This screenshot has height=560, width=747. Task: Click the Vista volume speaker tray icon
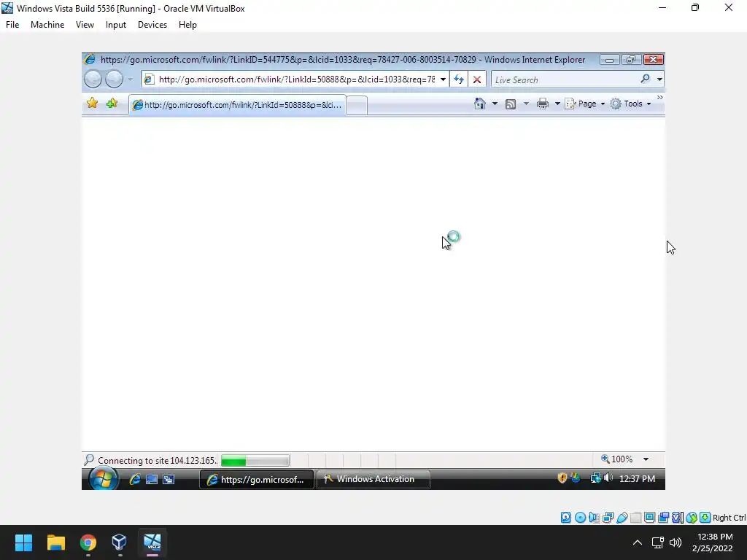click(608, 478)
